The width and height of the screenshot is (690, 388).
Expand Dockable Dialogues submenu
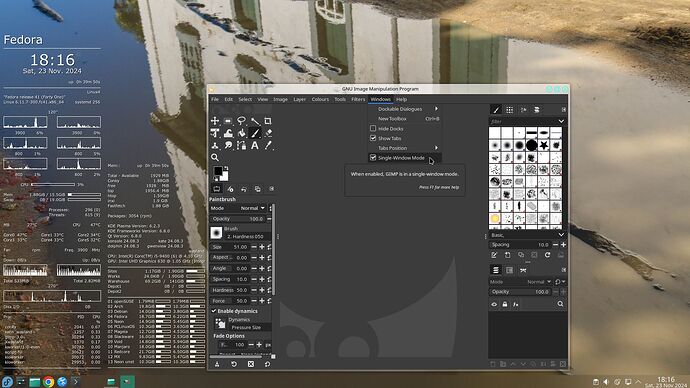click(404, 109)
